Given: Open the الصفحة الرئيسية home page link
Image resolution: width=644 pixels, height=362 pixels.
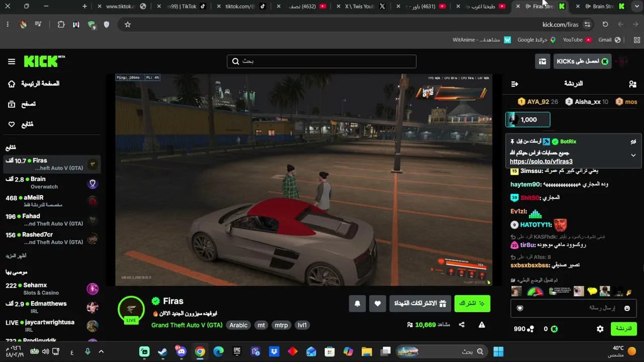Looking at the screenshot, I should pyautogui.click(x=35, y=83).
